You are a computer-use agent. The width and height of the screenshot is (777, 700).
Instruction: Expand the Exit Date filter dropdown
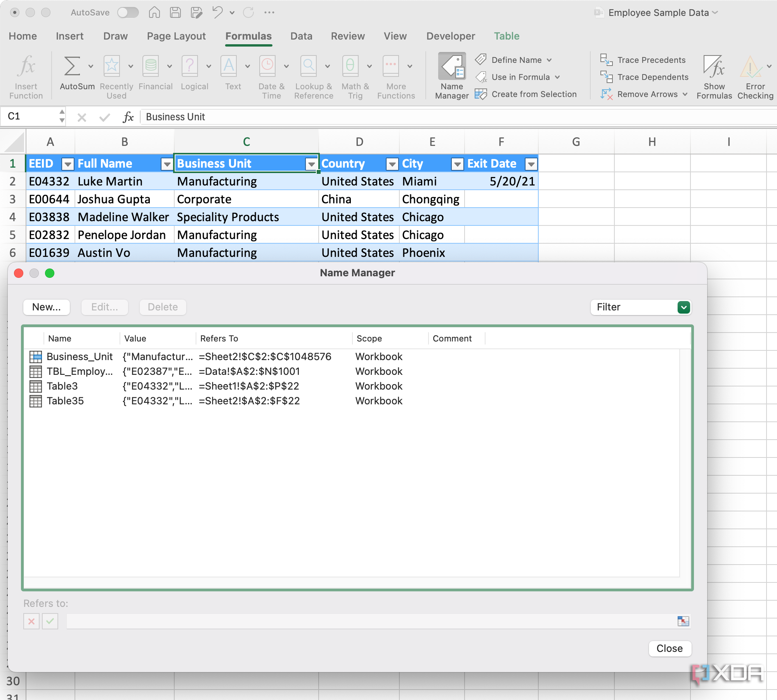pyautogui.click(x=531, y=164)
